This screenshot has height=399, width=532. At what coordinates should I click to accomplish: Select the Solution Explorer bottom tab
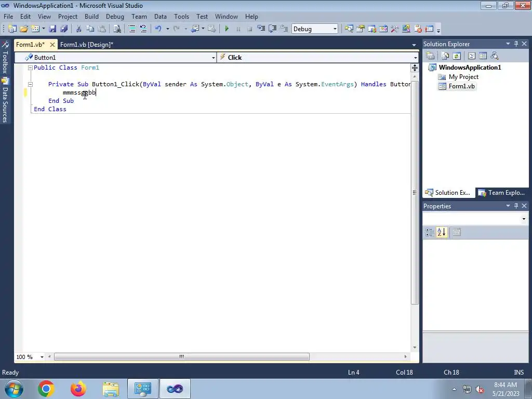(x=448, y=193)
